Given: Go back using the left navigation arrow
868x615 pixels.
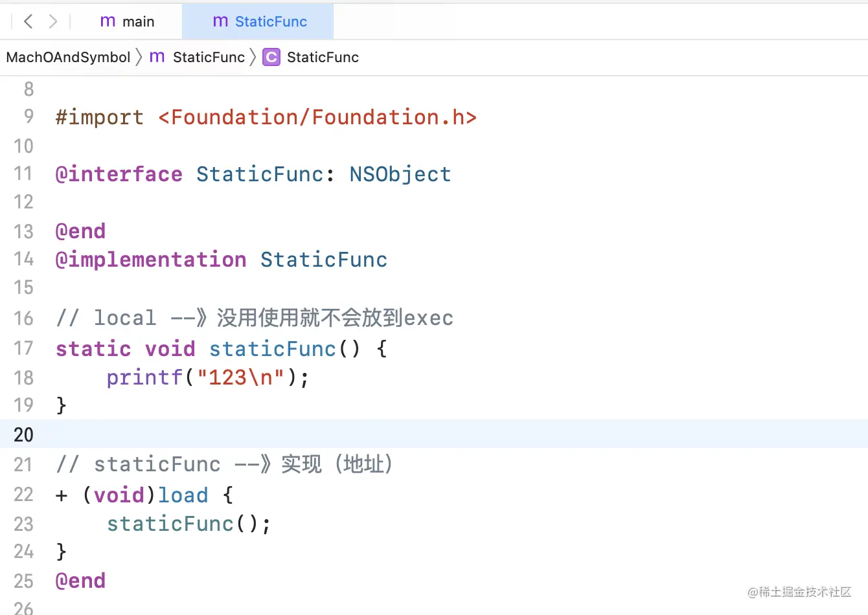Looking at the screenshot, I should click(x=28, y=21).
